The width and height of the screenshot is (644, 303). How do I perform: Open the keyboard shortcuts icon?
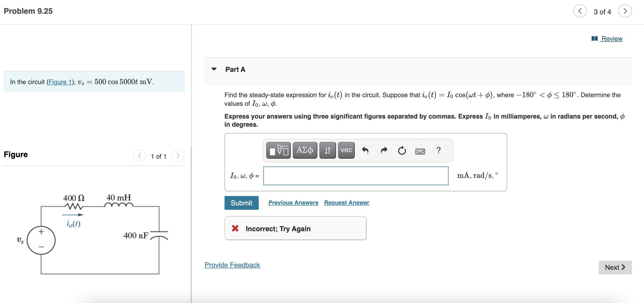[x=420, y=151]
